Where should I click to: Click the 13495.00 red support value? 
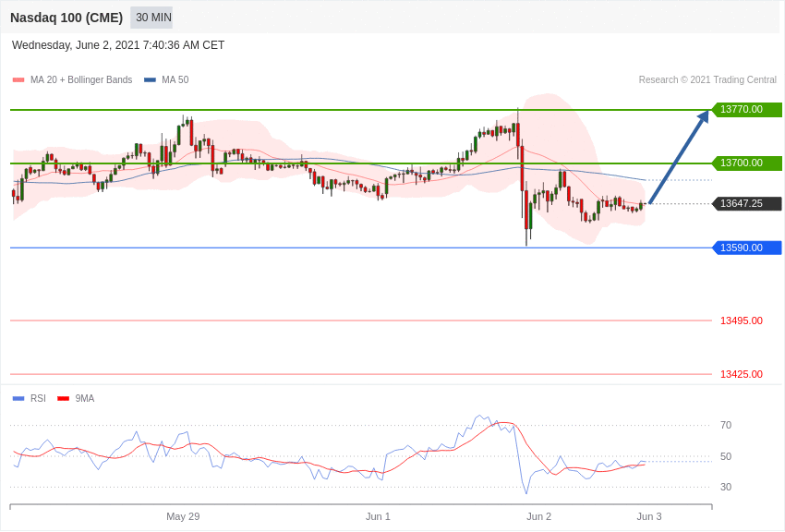(742, 320)
